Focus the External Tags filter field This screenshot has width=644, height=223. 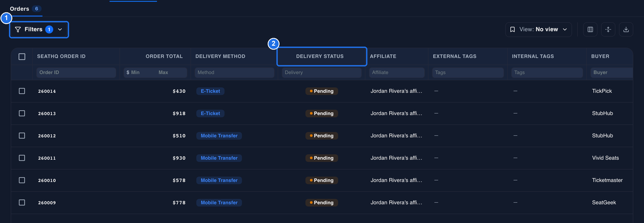(x=468, y=73)
